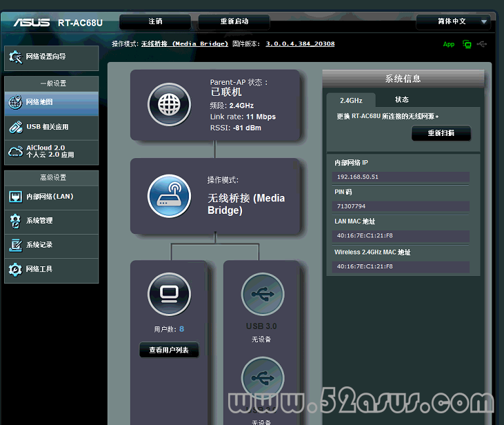
Task: Open firmware version 3.0.0.4.384_20308 link
Action: click(300, 43)
